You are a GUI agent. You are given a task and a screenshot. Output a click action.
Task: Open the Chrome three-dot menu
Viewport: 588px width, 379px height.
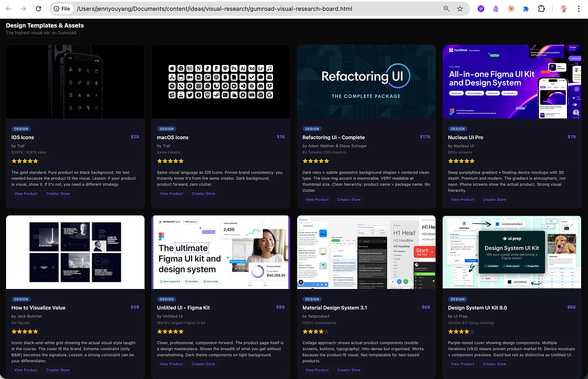point(579,8)
